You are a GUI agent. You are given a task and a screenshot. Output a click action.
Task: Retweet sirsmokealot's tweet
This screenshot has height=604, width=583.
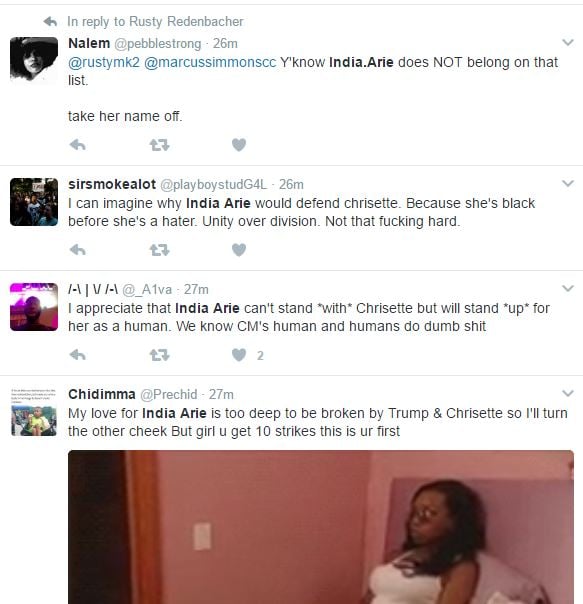click(159, 250)
